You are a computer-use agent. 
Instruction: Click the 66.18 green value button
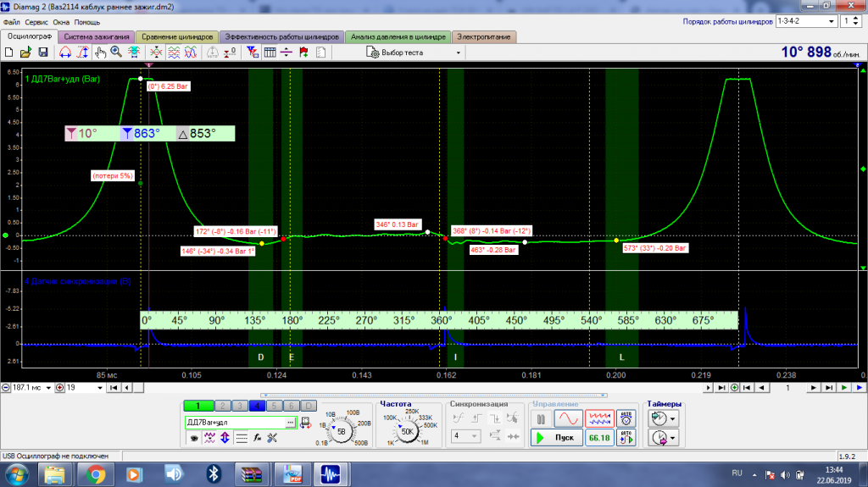[x=599, y=438]
